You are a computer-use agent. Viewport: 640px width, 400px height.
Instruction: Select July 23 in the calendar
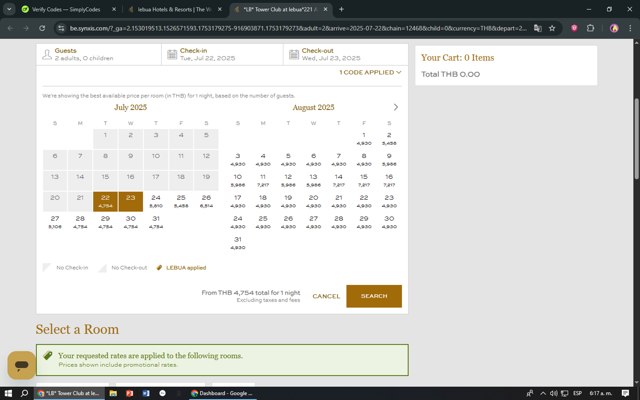(x=131, y=201)
